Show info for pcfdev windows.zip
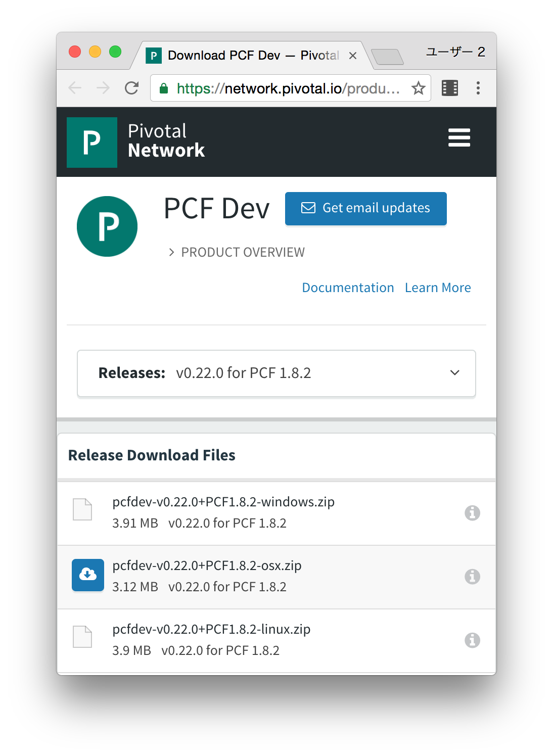 point(472,513)
